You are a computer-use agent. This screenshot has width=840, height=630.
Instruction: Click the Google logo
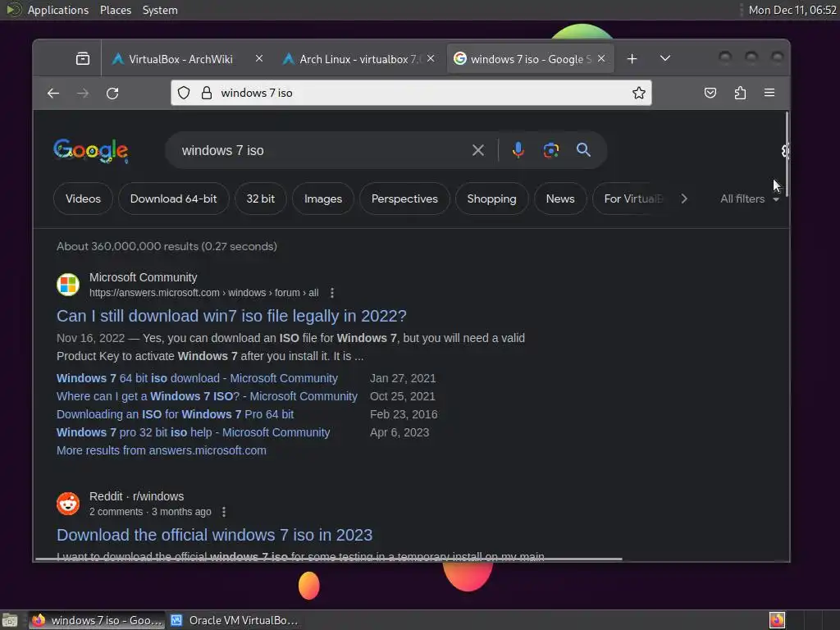point(90,151)
